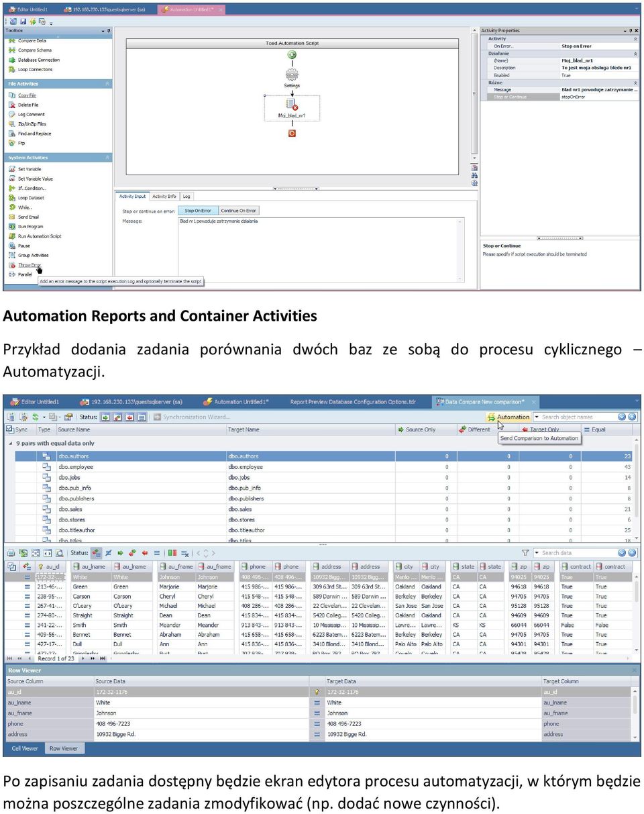The image size is (644, 814).
Task: Collapse the Activity properties group
Action: 635,39
